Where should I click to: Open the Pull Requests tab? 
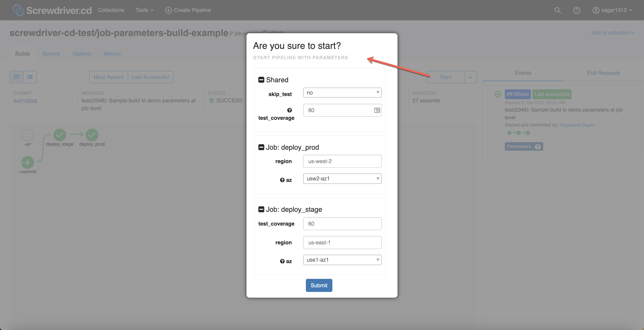[x=604, y=73]
